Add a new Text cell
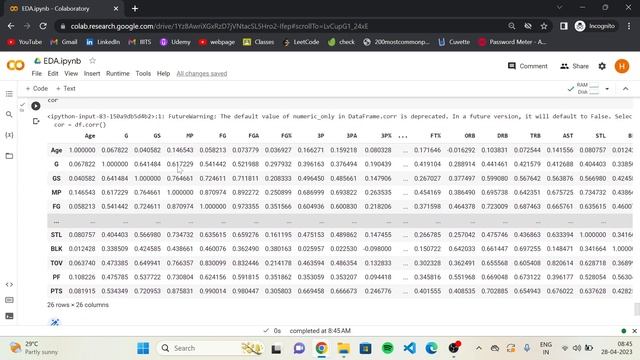This screenshot has width=640, height=360. click(x=66, y=89)
